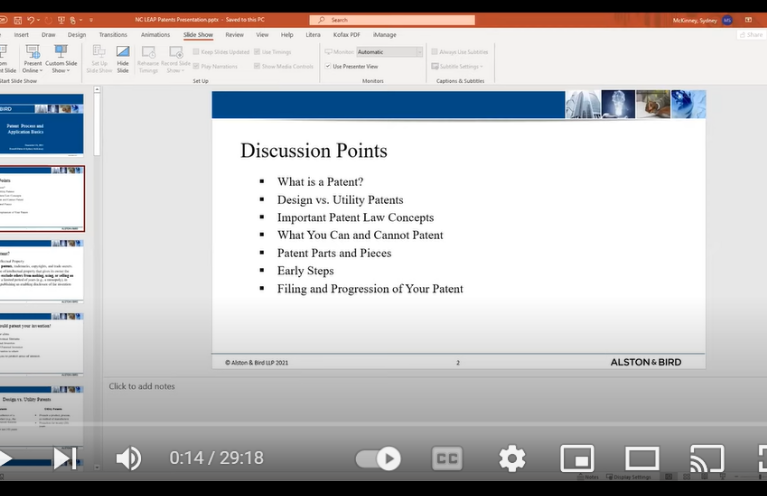Screen dimensions: 767x496
Task: Click the Search box in title bar
Action: coord(392,20)
